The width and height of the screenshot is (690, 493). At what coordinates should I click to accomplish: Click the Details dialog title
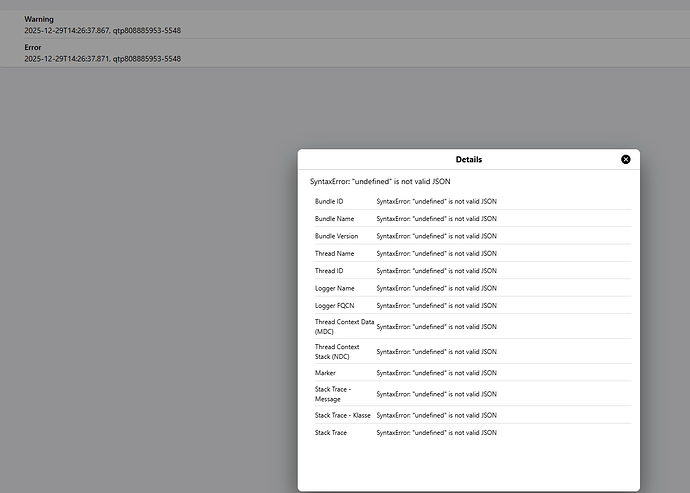468,159
